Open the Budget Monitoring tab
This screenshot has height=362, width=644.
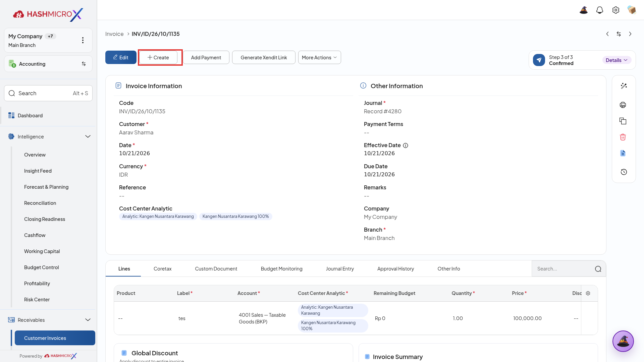[x=281, y=269]
